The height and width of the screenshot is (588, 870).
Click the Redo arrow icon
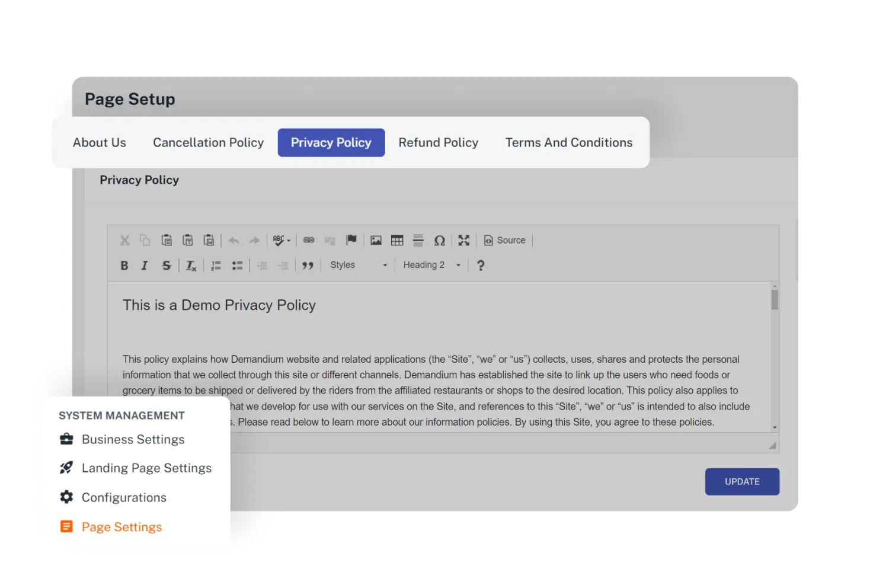tap(254, 240)
